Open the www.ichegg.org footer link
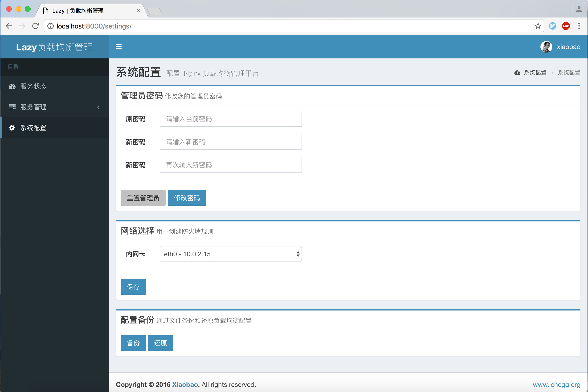Image resolution: width=588 pixels, height=392 pixels. pos(556,384)
